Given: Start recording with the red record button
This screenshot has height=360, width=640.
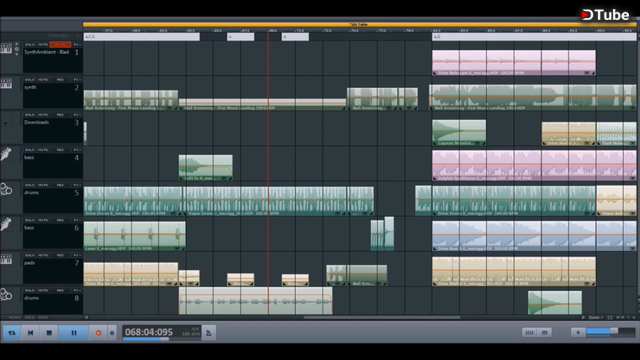Looking at the screenshot, I should pyautogui.click(x=98, y=333).
